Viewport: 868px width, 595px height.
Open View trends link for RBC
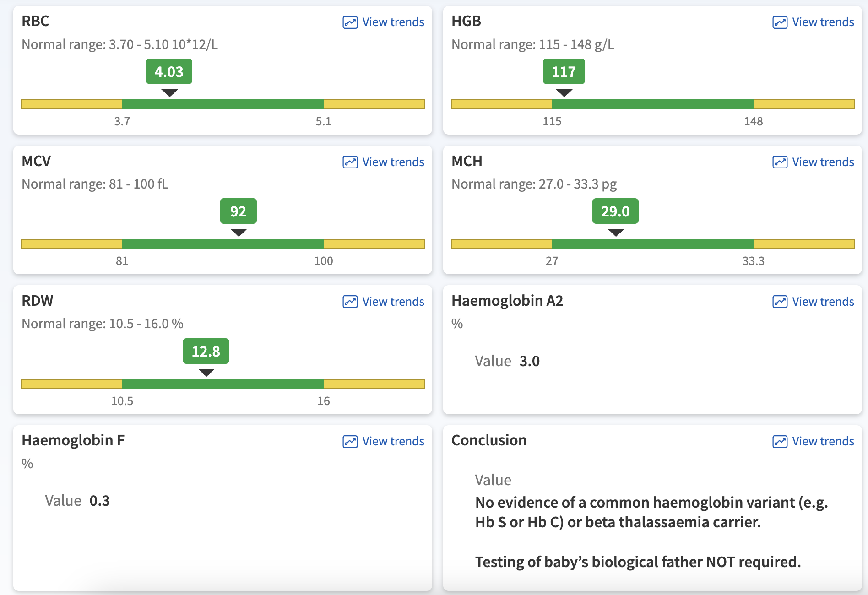pos(393,22)
